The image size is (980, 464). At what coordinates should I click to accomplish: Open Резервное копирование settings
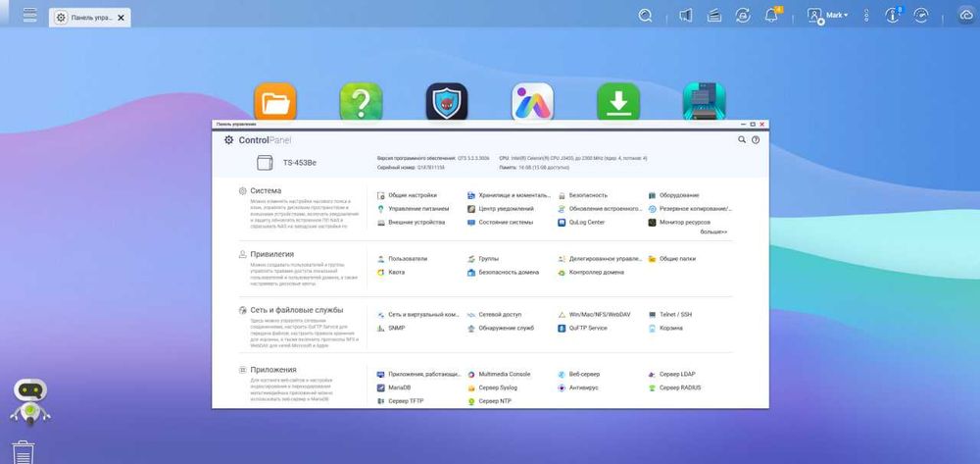tap(690, 209)
